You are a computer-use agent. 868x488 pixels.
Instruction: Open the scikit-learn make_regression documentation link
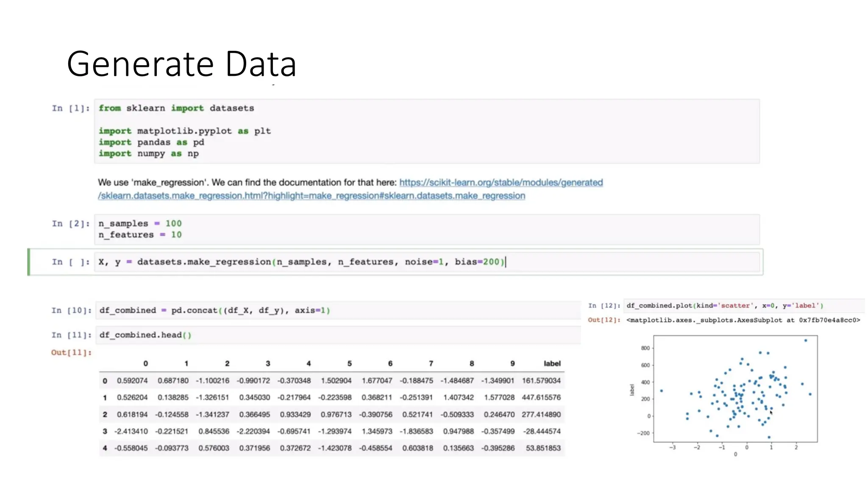[x=501, y=183]
